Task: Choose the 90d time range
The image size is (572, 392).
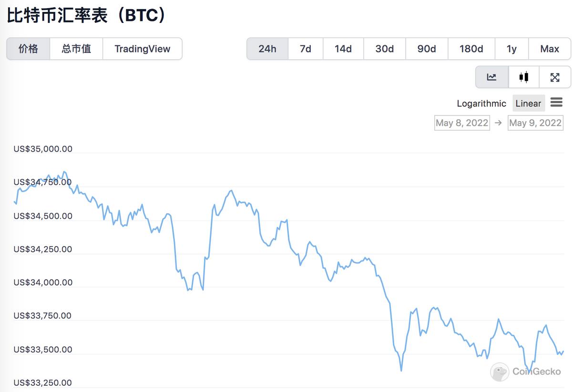Action: click(427, 49)
